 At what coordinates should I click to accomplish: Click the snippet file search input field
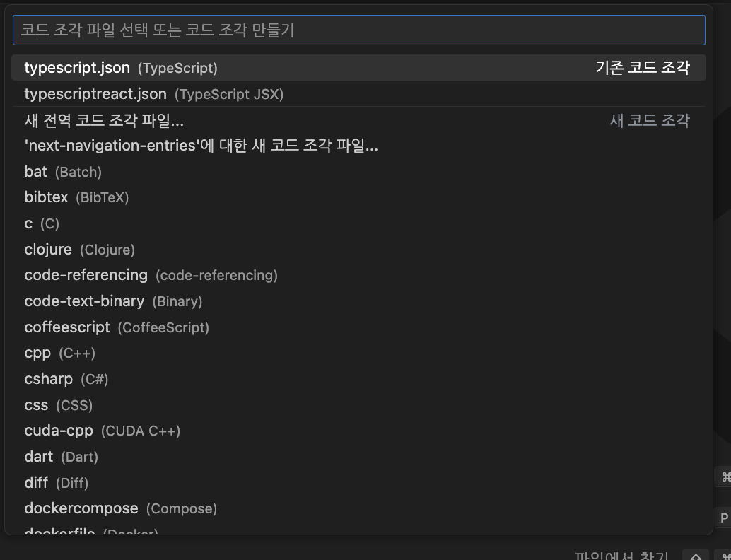[x=358, y=30]
